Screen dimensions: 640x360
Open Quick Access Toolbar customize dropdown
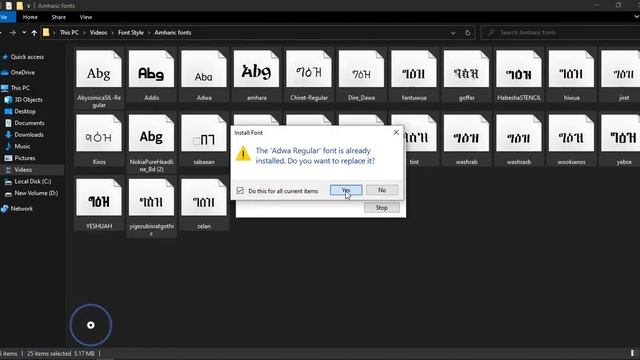pyautogui.click(x=29, y=6)
